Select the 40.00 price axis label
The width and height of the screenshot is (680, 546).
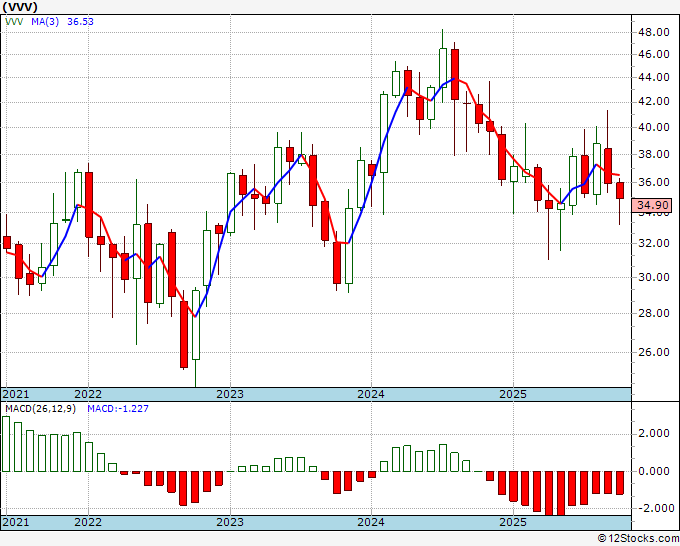tap(653, 127)
